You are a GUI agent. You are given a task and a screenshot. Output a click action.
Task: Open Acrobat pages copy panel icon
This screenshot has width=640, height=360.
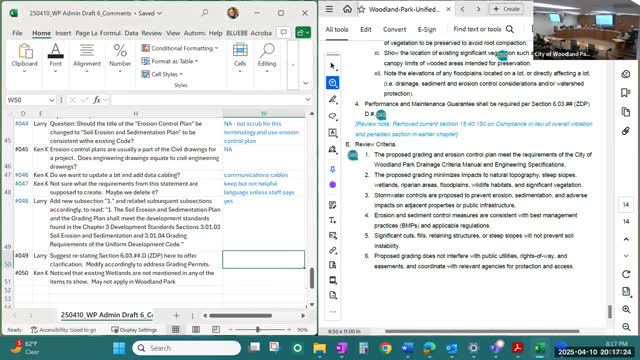[x=626, y=112]
